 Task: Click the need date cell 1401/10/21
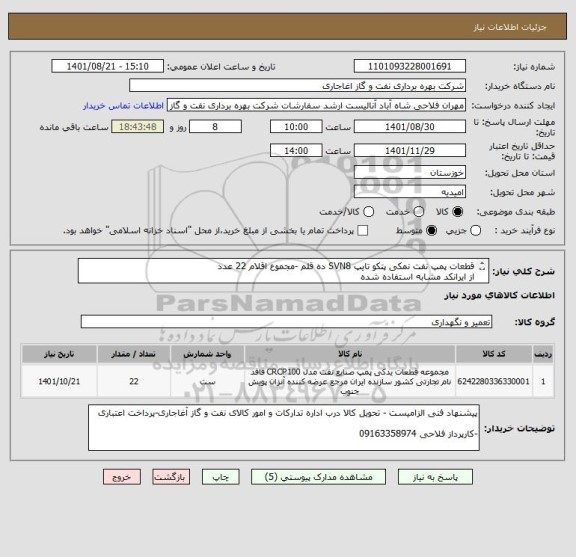[x=59, y=381]
